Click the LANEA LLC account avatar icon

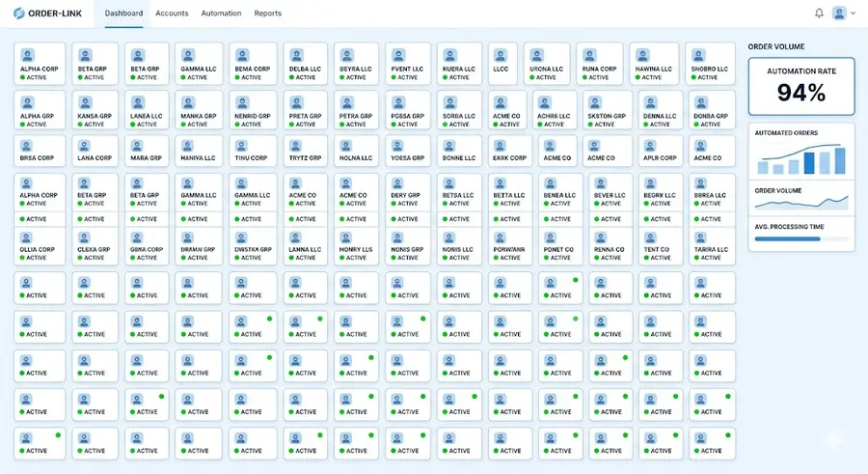[137, 102]
